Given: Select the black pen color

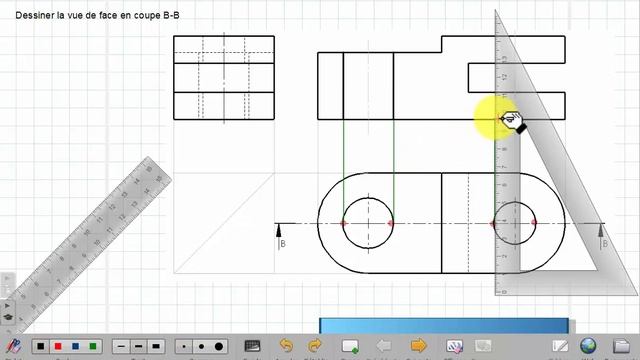Looking at the screenshot, I should (x=40, y=347).
